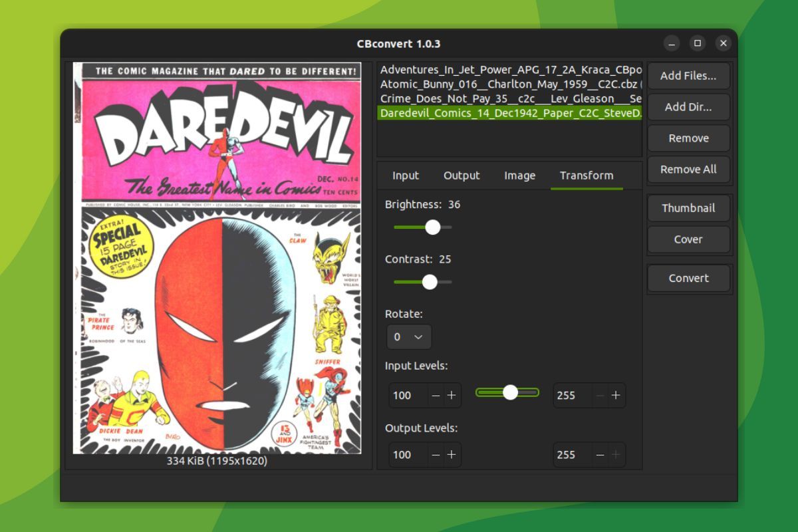Switch to the Transform tab
This screenshot has height=532, width=798.
[587, 176]
